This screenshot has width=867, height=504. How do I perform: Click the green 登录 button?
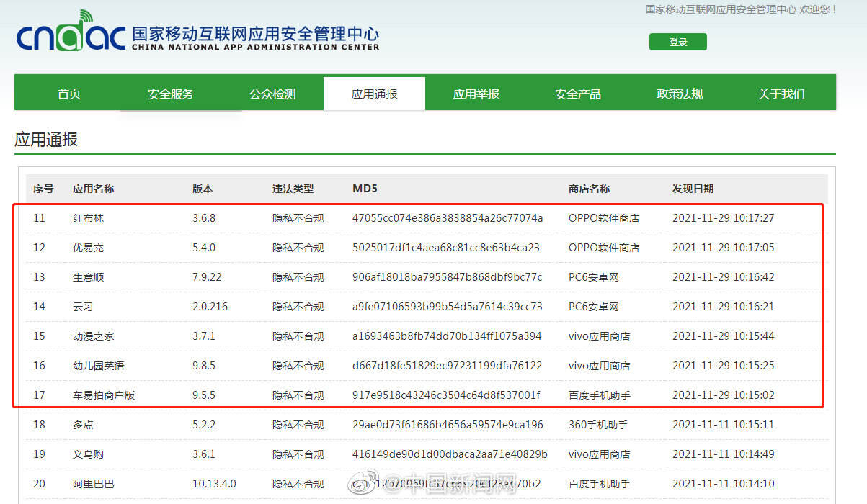[x=678, y=42]
